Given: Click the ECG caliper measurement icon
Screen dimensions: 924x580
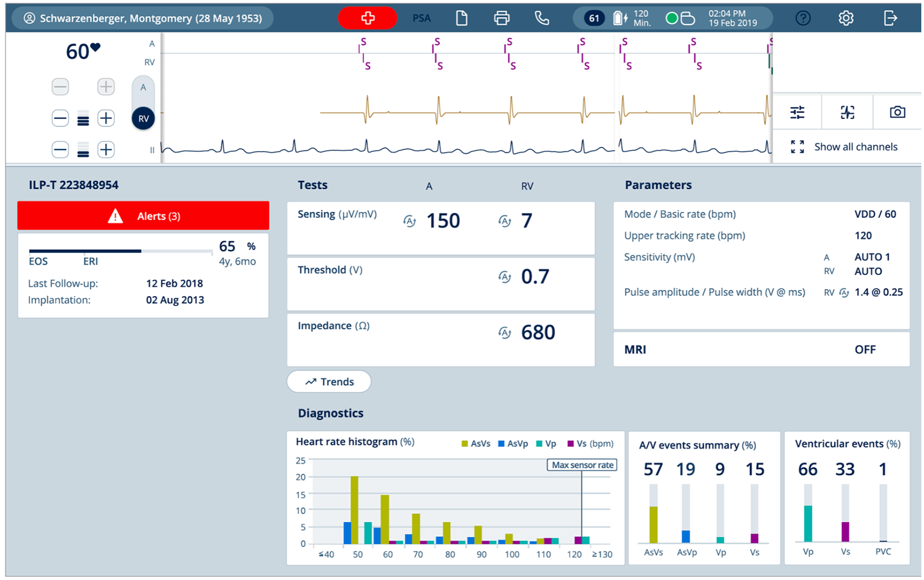Looking at the screenshot, I should point(847,112).
